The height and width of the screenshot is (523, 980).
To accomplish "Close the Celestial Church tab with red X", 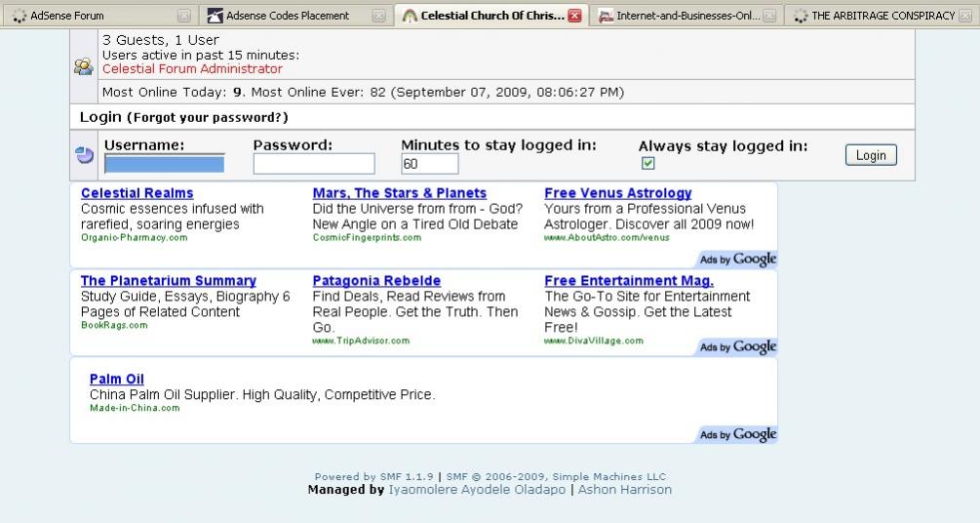I will (574, 16).
